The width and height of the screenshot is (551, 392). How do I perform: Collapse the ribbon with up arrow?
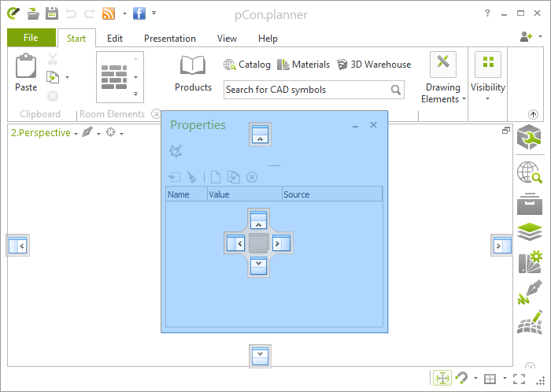[x=533, y=114]
